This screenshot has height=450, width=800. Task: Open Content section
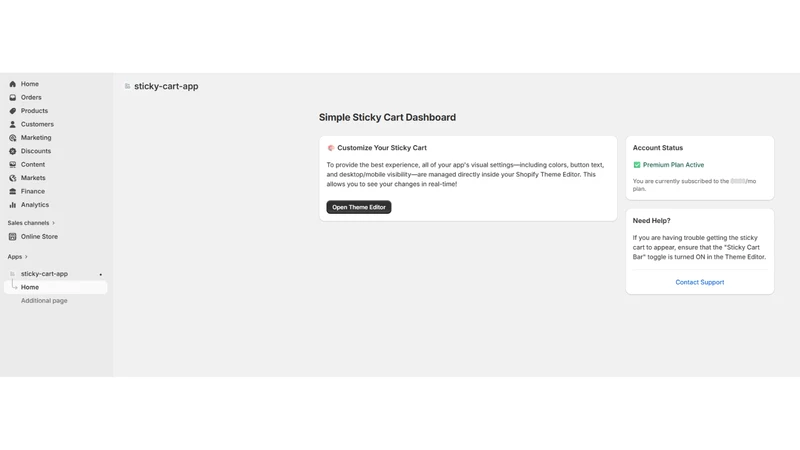pyautogui.click(x=33, y=164)
